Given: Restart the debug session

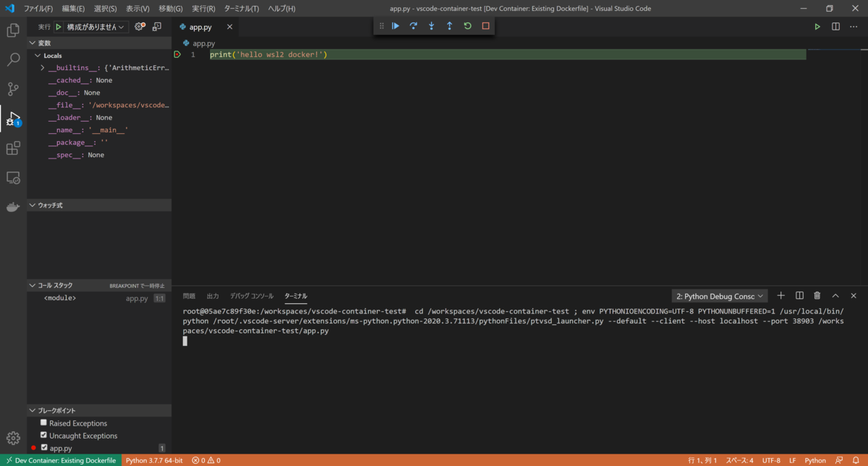Looking at the screenshot, I should pos(467,26).
